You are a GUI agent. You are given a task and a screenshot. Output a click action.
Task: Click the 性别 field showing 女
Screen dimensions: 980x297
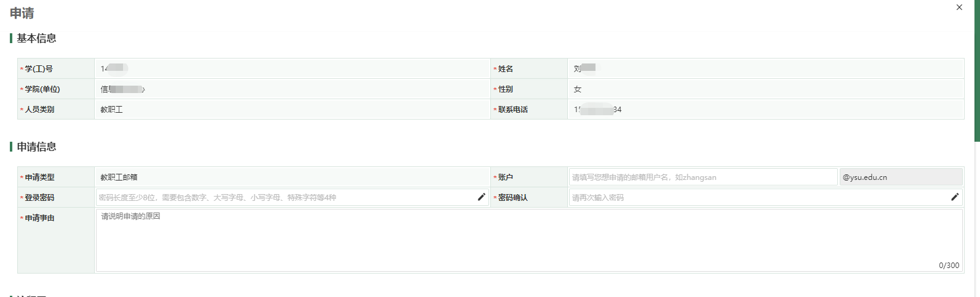pyautogui.click(x=765, y=89)
